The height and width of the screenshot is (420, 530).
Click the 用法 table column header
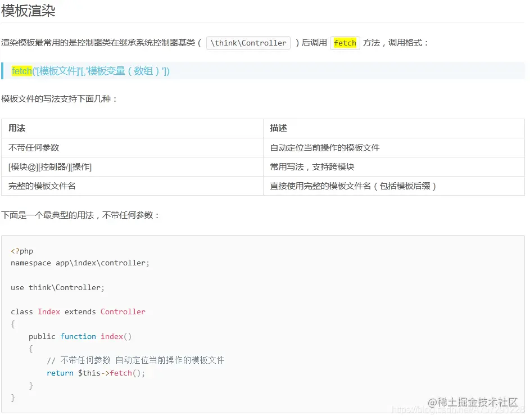pyautogui.click(x=132, y=128)
